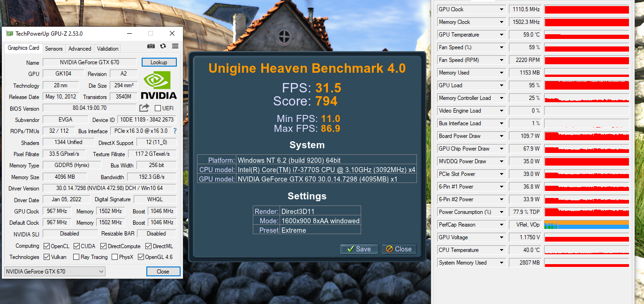Viewport: 644px width, 304px height.
Task: Toggle the OpenCL checkbox
Action: click(47, 246)
